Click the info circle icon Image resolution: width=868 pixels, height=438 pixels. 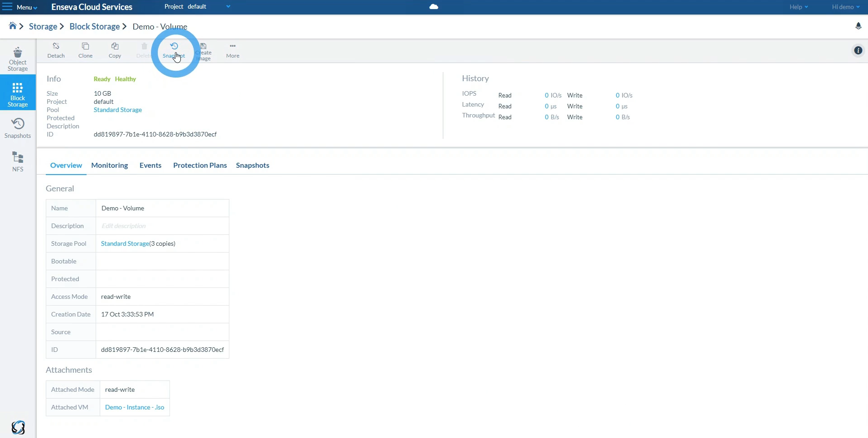click(x=858, y=50)
